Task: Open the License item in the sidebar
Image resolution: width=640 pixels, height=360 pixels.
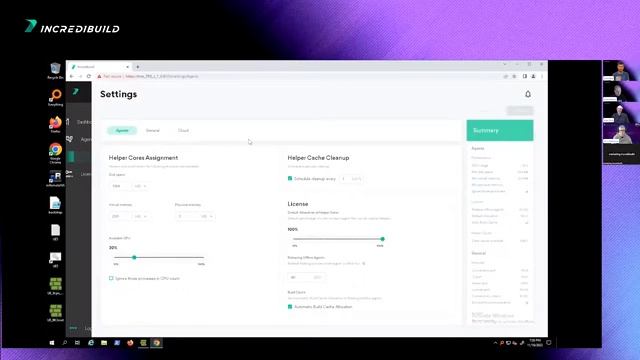Action: tap(79, 174)
